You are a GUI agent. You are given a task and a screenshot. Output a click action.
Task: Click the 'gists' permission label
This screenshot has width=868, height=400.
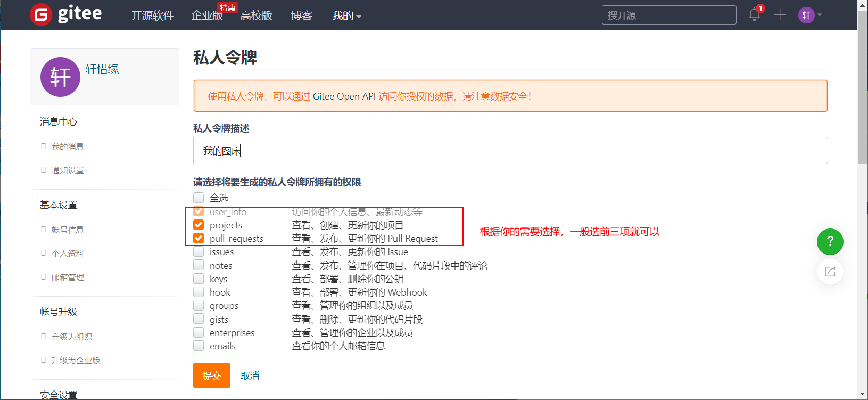click(219, 320)
